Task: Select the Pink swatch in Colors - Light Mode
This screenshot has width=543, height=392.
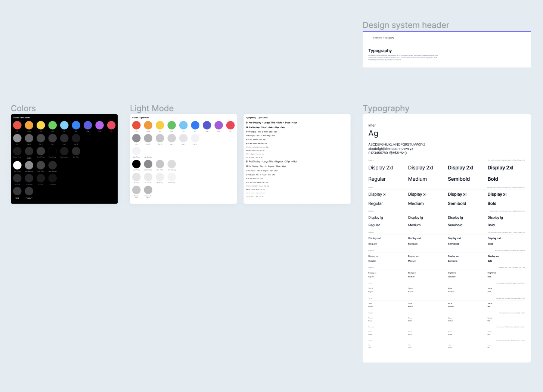Action: click(x=230, y=125)
